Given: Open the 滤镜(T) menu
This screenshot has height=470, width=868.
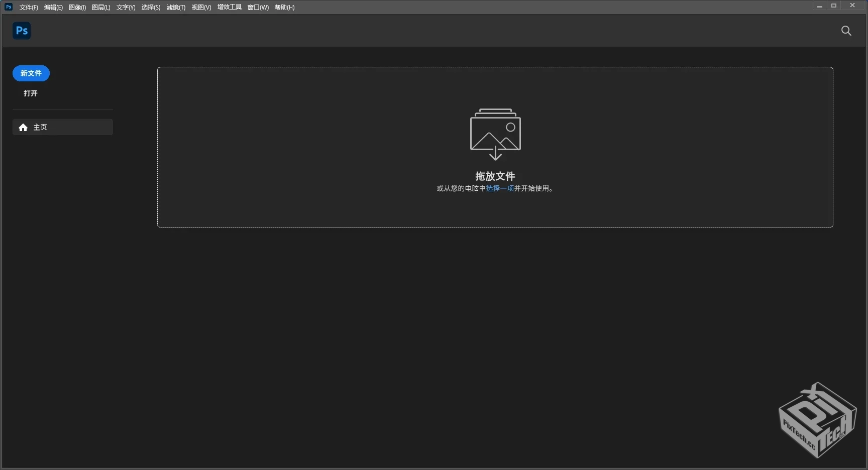Looking at the screenshot, I should coord(175,7).
